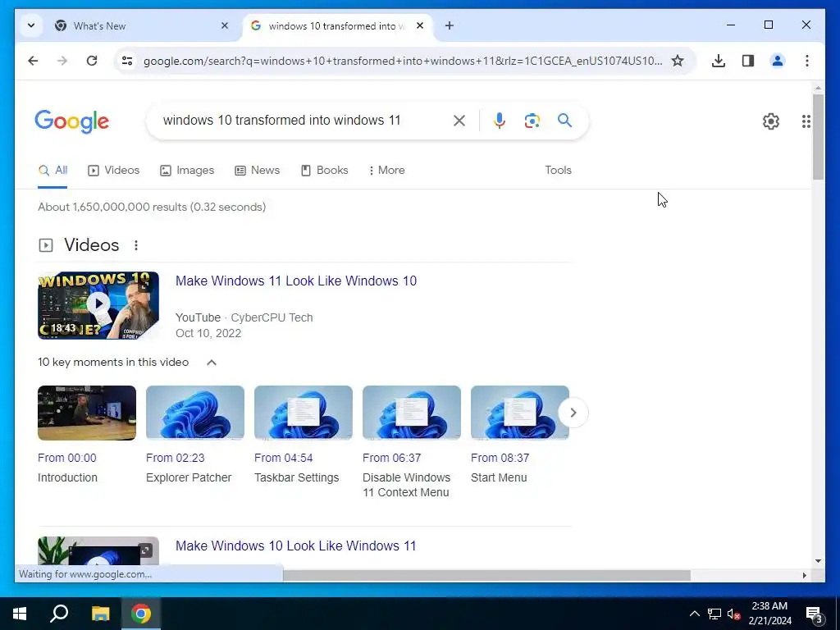Search by image with Google Lens icon
The height and width of the screenshot is (630, 840).
pos(532,121)
